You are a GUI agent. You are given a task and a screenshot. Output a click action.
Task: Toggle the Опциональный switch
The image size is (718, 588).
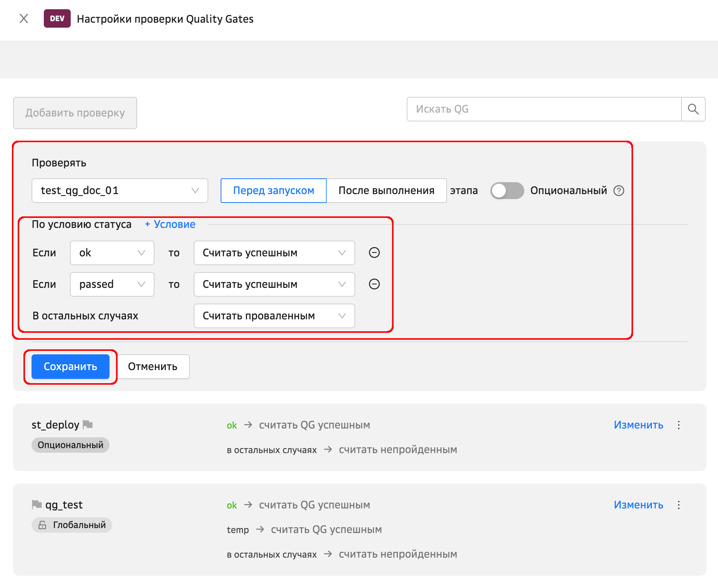coord(507,191)
